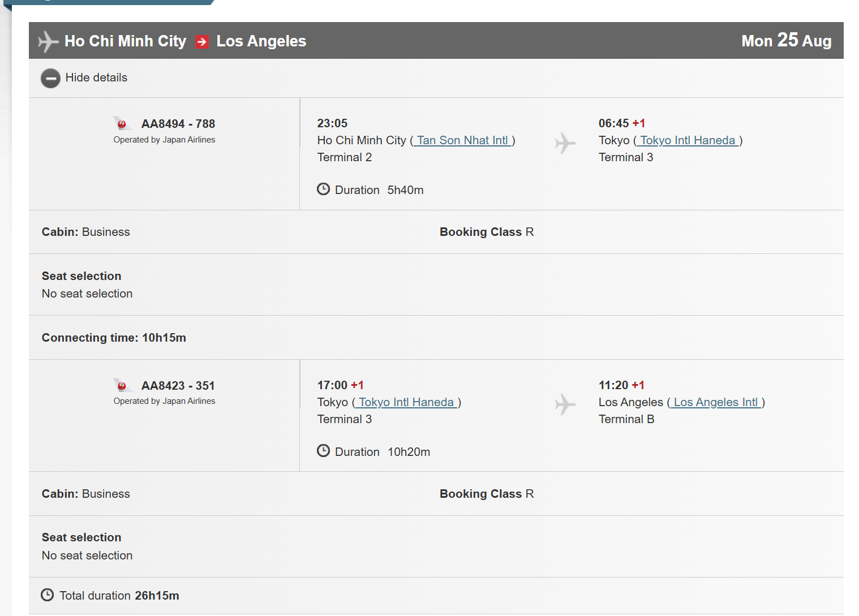Screen dimensions: 859x616
Task: Click the airplane icon beside Ho Chi Minh City header
Action: click(x=48, y=41)
